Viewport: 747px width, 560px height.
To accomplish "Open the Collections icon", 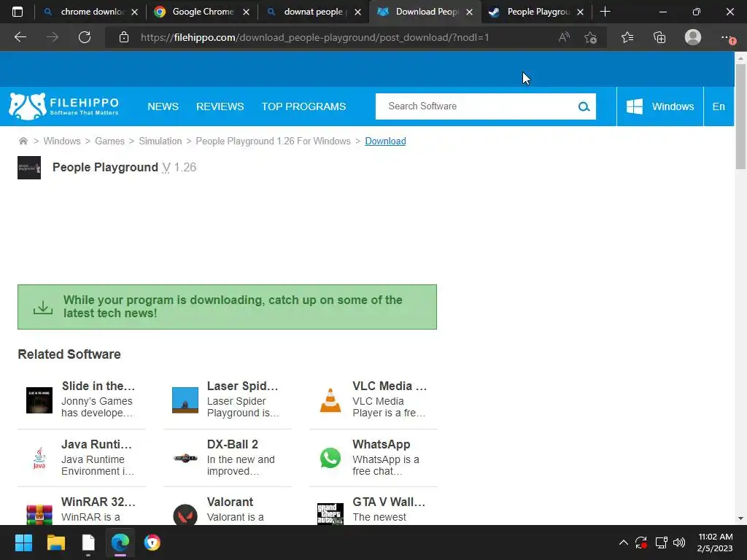I will [x=659, y=37].
